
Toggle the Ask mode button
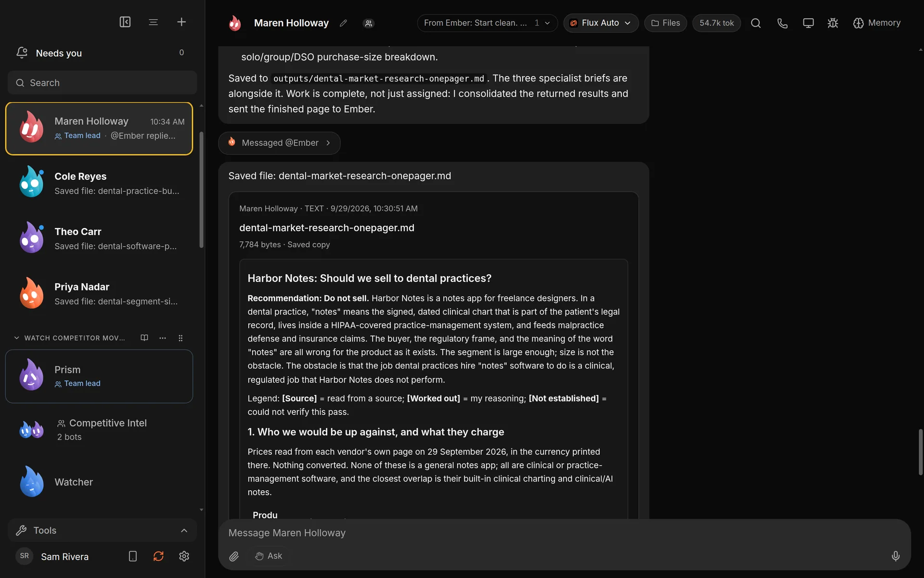point(269,556)
